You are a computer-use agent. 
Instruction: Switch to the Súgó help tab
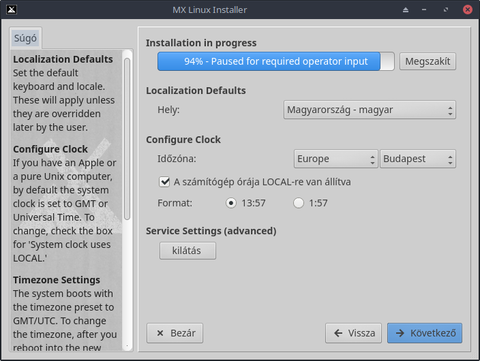tap(25, 38)
